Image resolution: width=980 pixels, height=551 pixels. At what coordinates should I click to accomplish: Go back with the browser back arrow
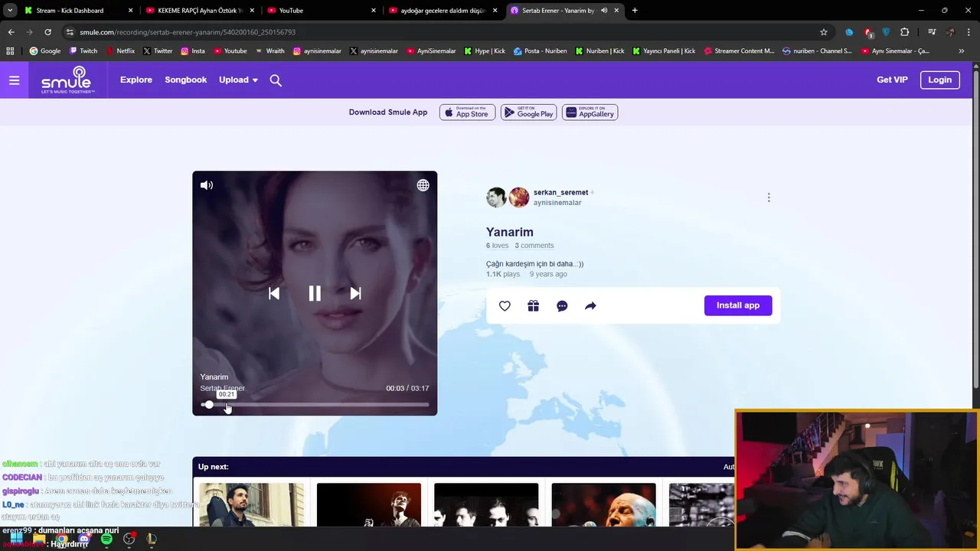tap(11, 32)
